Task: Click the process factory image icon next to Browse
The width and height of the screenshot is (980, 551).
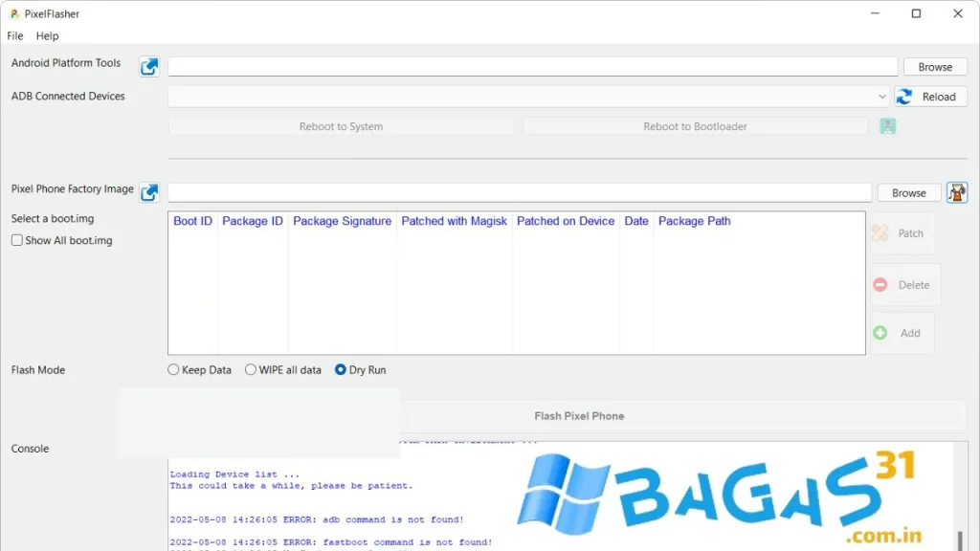Action: pyautogui.click(x=957, y=192)
